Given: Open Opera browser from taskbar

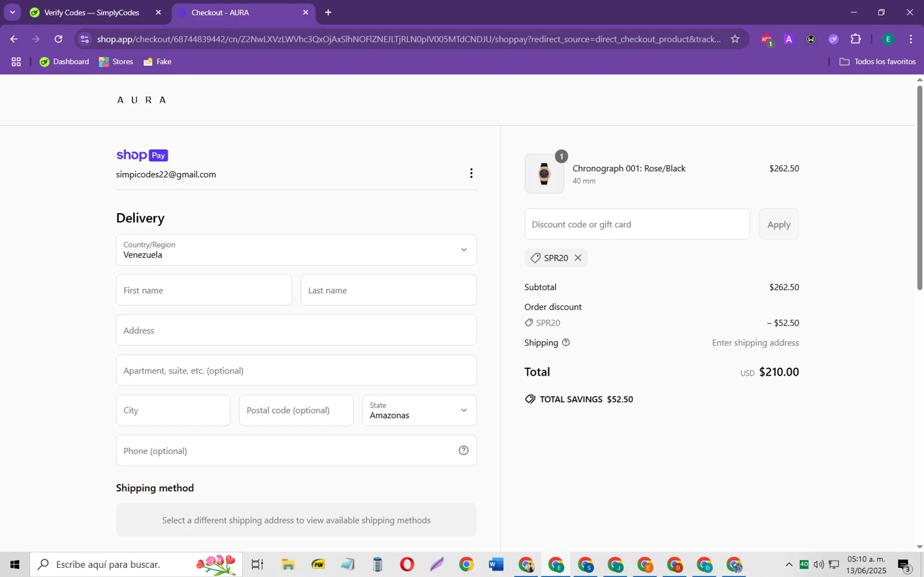Looking at the screenshot, I should 407,564.
